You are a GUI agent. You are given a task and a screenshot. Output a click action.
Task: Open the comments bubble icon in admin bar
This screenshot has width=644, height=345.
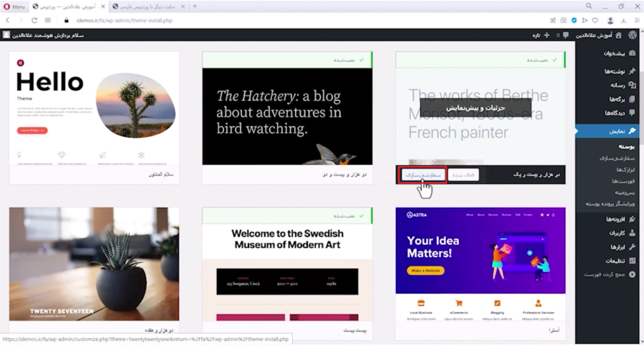coord(566,35)
